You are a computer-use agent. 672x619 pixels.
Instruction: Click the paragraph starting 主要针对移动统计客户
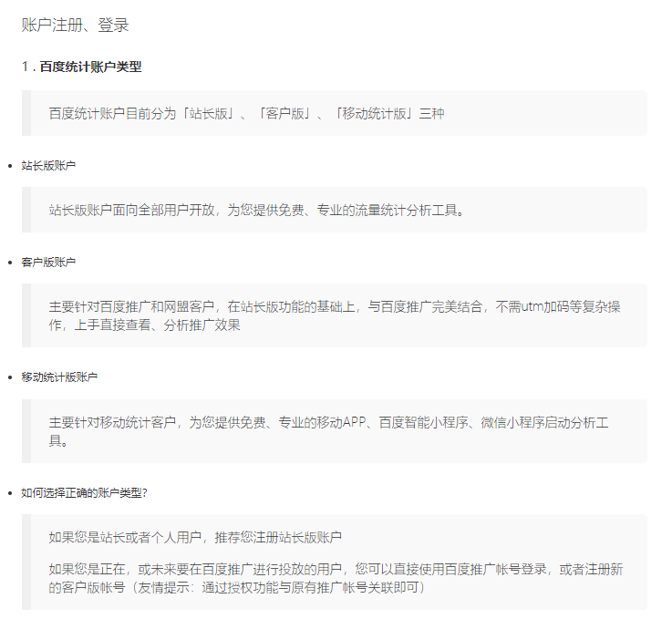(x=329, y=431)
